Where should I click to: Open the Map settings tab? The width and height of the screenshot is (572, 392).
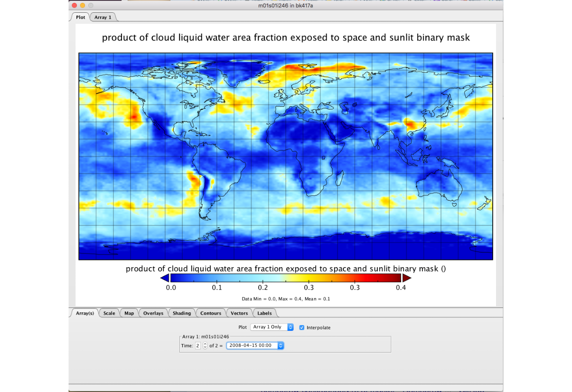(129, 313)
